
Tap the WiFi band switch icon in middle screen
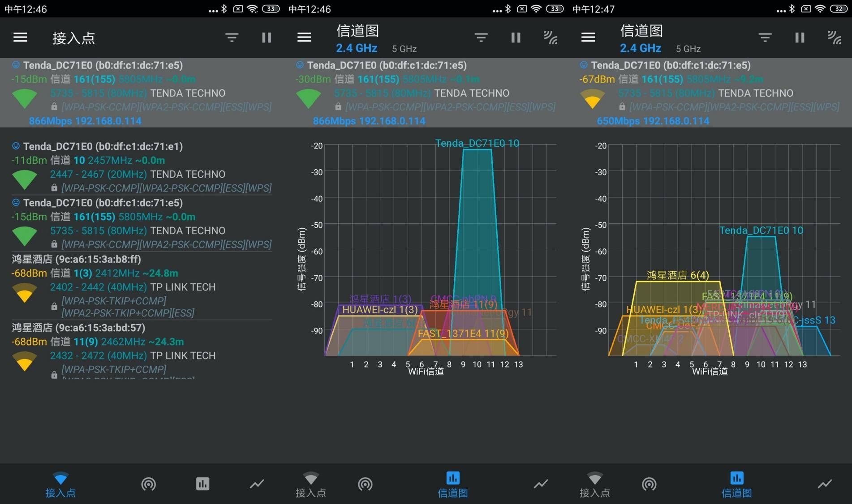click(551, 38)
